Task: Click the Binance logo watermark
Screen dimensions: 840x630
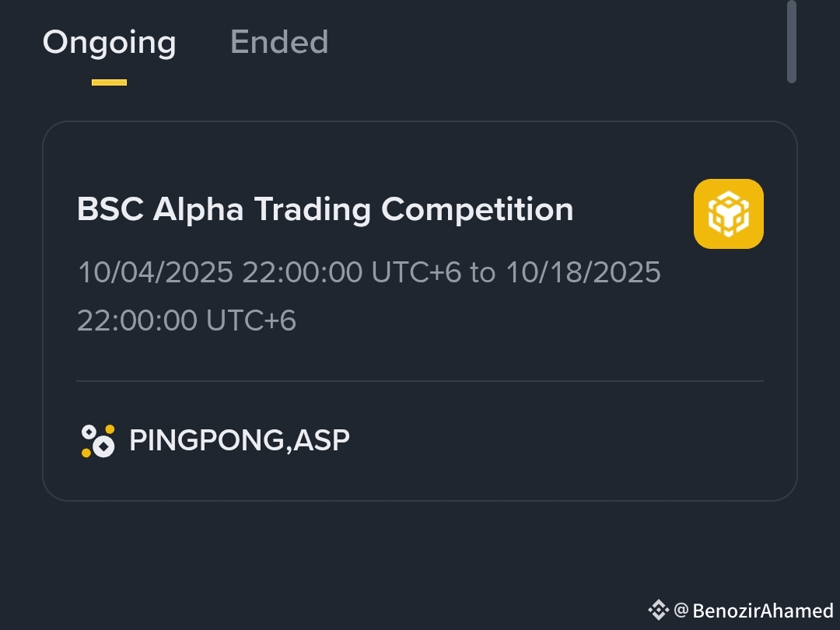Action: coord(659,610)
